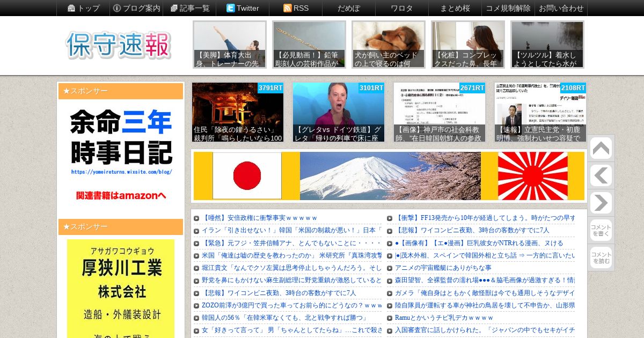Open 女「好きって言って」 headline
This screenshot has width=644, height=338.
click(x=291, y=329)
